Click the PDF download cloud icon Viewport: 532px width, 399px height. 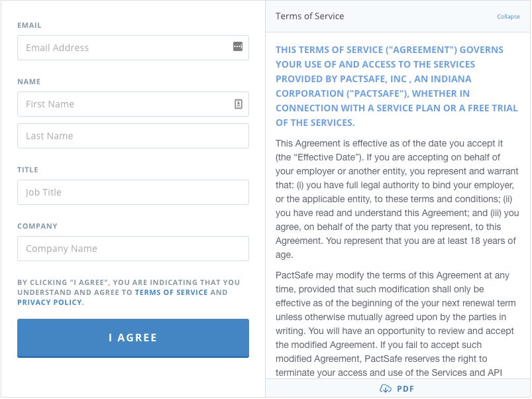pyautogui.click(x=385, y=388)
